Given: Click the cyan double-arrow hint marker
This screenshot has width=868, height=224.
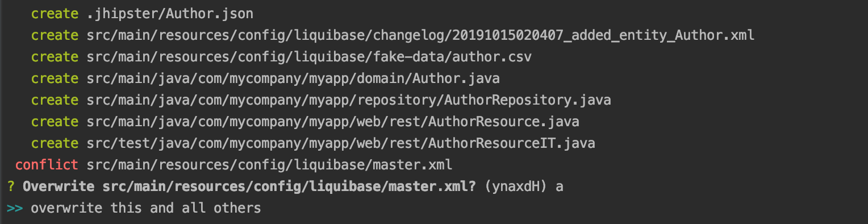Looking at the screenshot, I should click(x=15, y=208).
